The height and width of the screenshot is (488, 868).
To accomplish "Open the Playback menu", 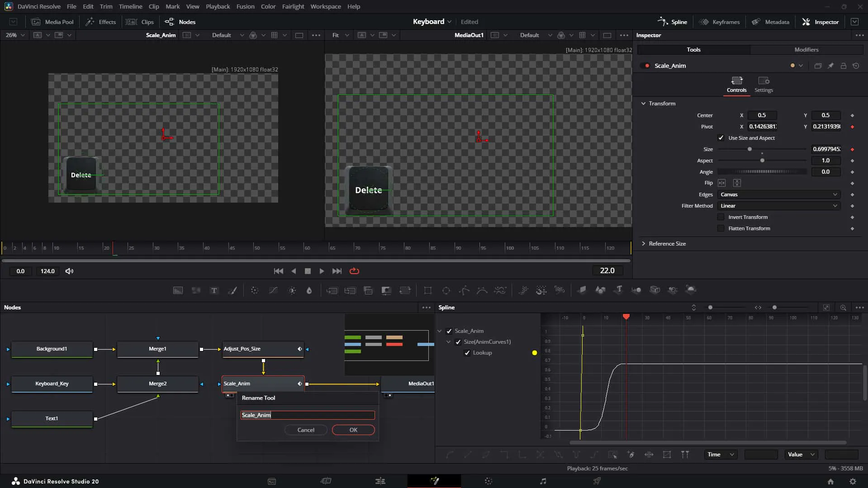I will 218,6.
